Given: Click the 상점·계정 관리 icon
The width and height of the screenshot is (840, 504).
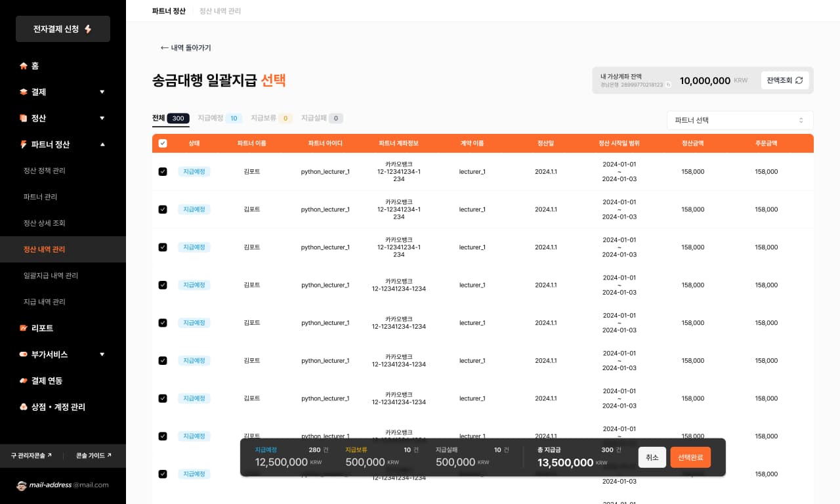Looking at the screenshot, I should 24,407.
